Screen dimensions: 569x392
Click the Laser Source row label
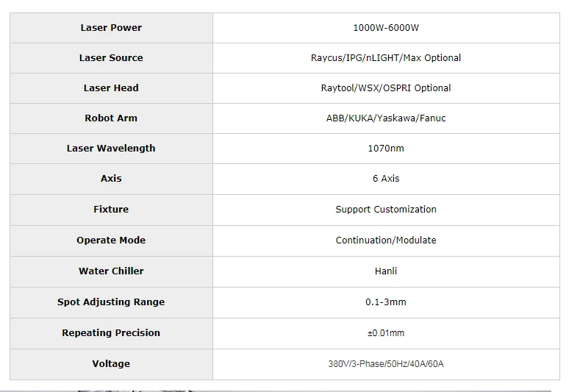pos(111,58)
